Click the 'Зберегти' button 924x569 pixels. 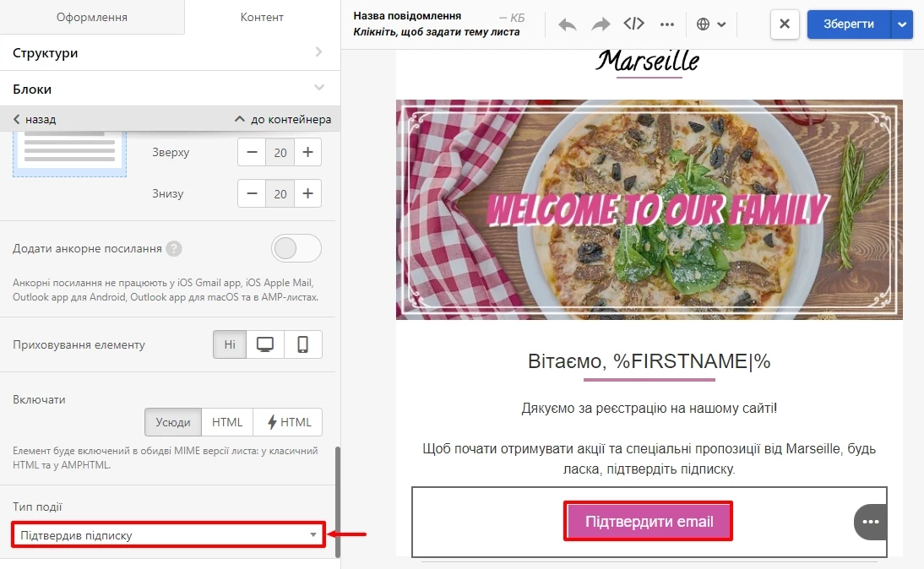849,24
